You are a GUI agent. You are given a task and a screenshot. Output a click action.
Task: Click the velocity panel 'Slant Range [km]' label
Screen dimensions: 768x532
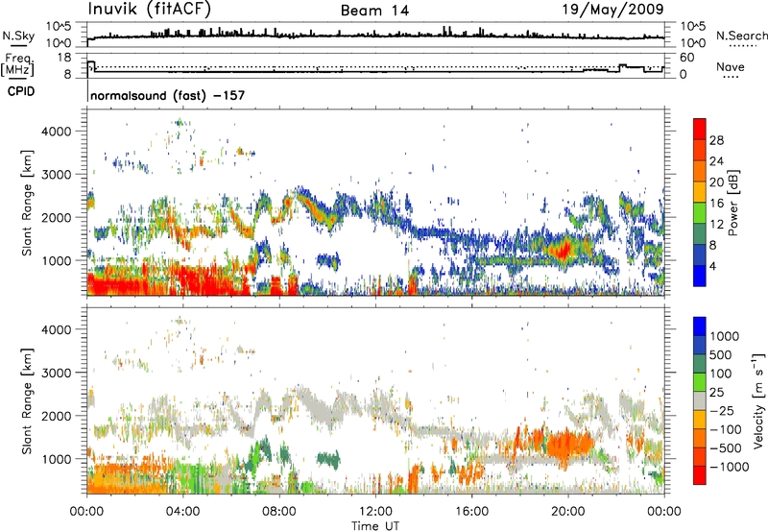[27, 400]
